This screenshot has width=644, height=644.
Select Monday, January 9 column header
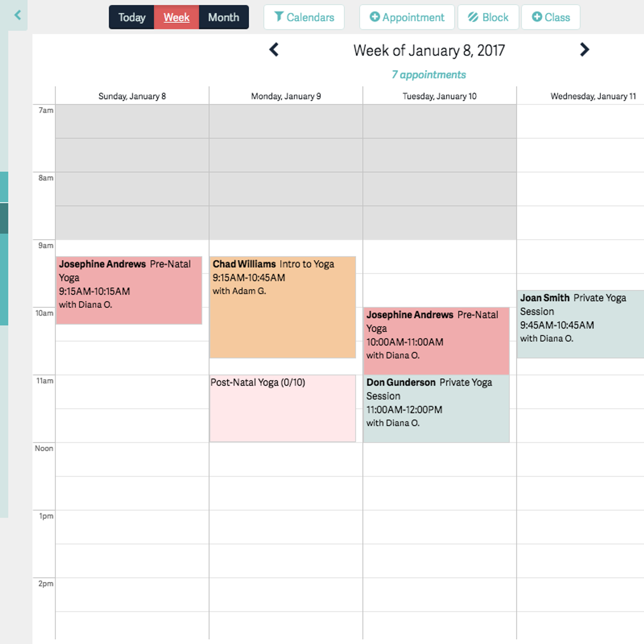click(286, 96)
